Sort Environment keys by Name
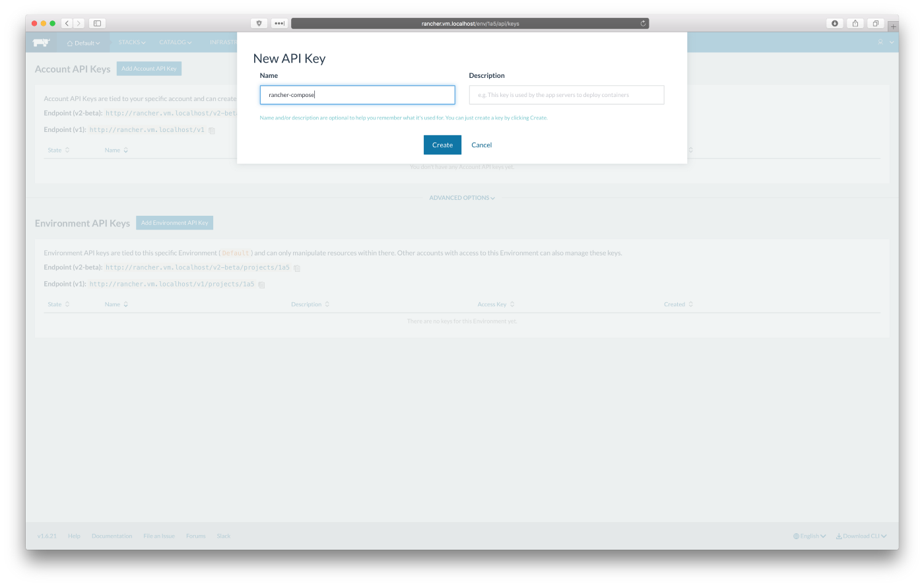 [x=116, y=304]
